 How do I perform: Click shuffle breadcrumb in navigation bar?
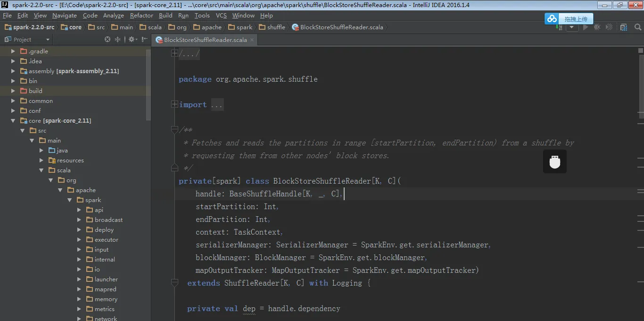pyautogui.click(x=272, y=27)
